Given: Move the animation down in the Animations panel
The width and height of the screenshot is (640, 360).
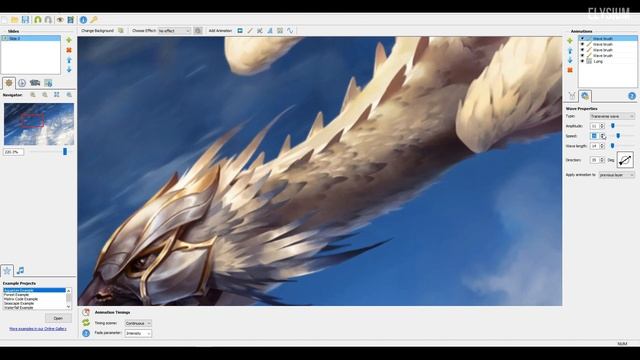Looking at the screenshot, I should pos(570,60).
